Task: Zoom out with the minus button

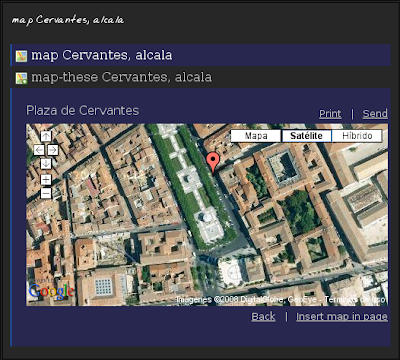Action: pyautogui.click(x=46, y=193)
